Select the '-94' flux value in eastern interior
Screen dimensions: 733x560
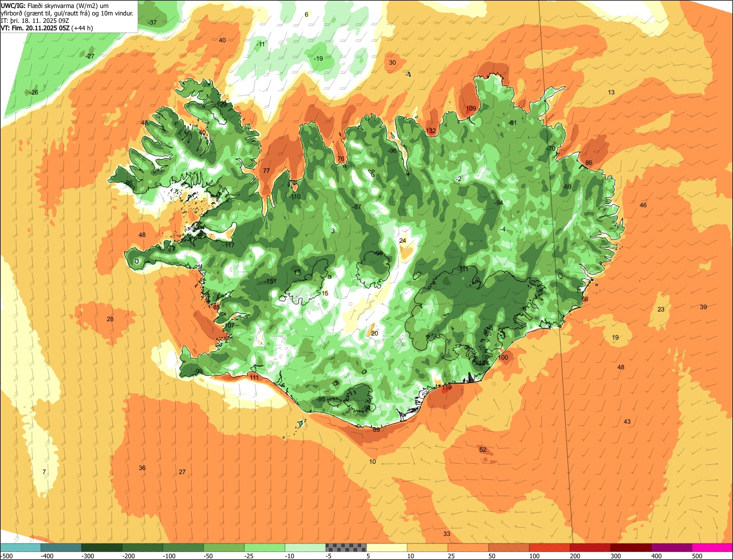coord(499,203)
